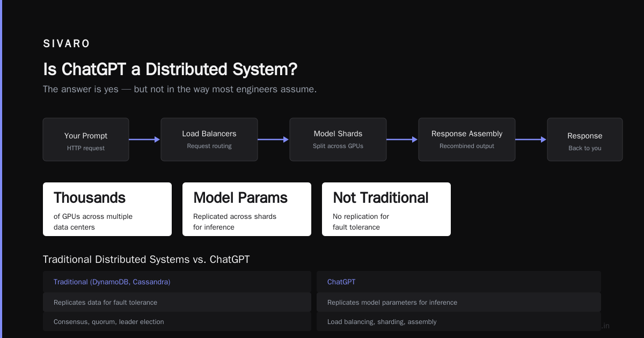Image resolution: width=644 pixels, height=338 pixels.
Task: Select the 'Model Shards' flow box
Action: pos(338,139)
